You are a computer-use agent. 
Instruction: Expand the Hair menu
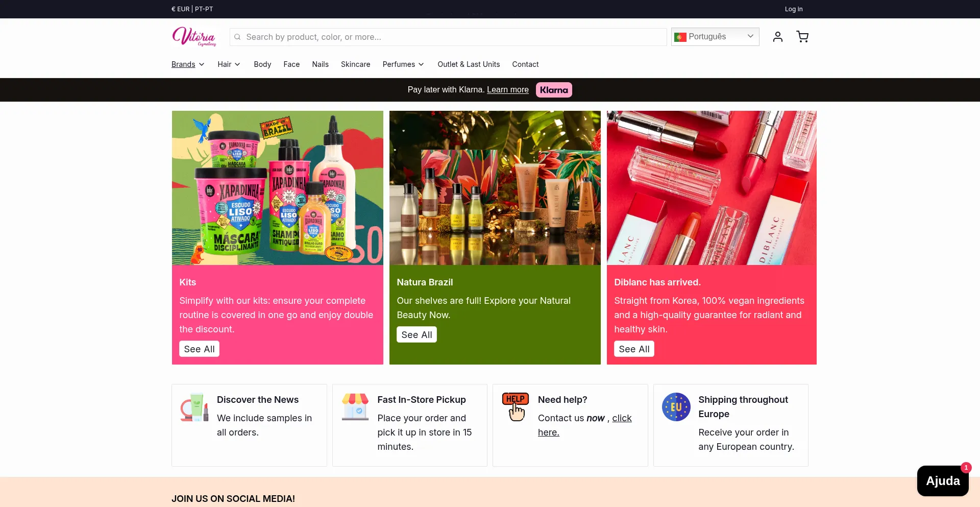pos(229,64)
